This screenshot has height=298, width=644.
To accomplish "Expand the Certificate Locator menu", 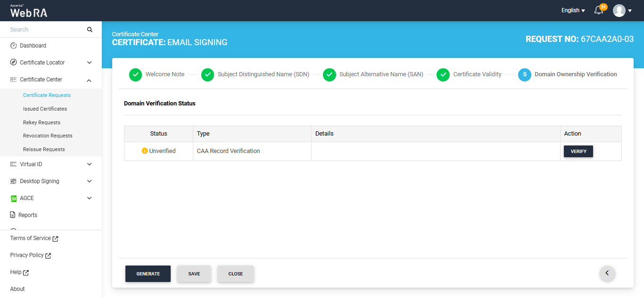I will click(89, 63).
